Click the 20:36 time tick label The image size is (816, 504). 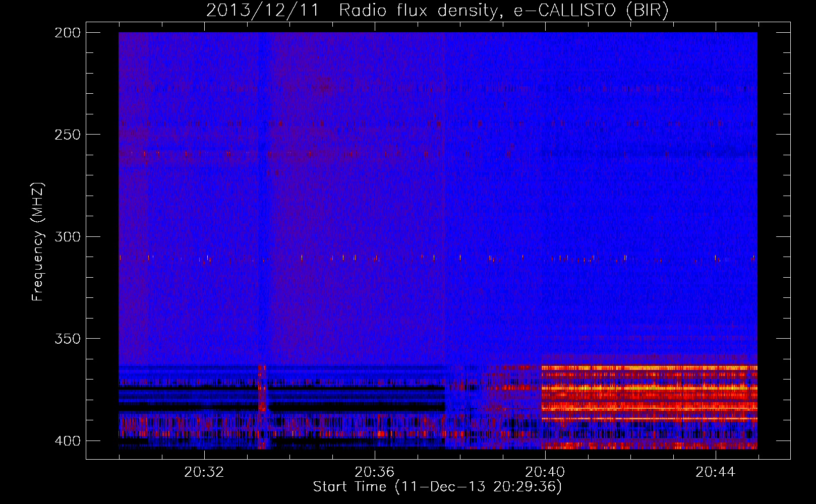coord(375,472)
